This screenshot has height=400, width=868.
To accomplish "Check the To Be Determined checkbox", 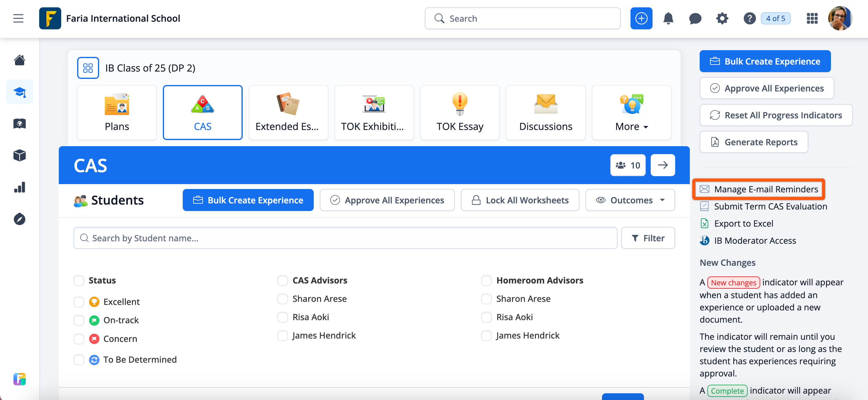I will click(79, 359).
